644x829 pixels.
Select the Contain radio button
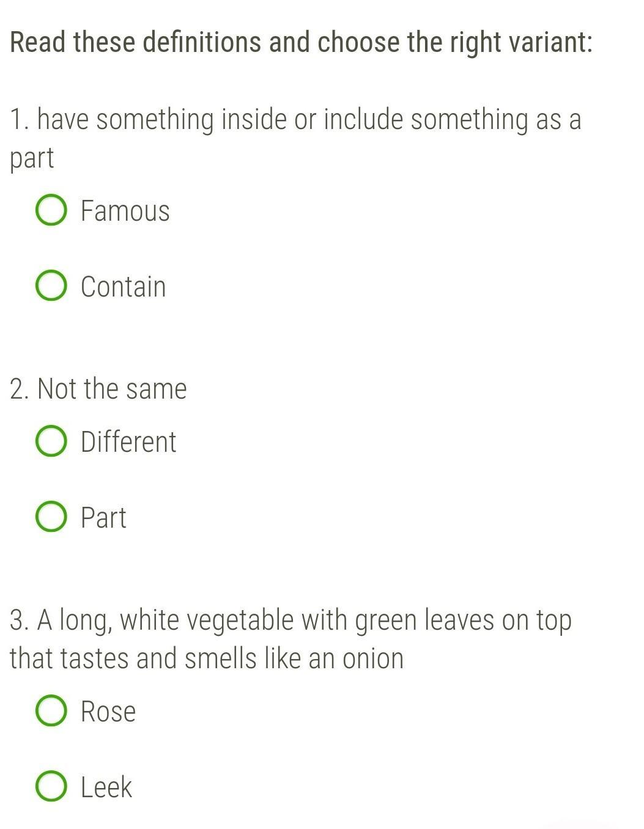point(51,286)
